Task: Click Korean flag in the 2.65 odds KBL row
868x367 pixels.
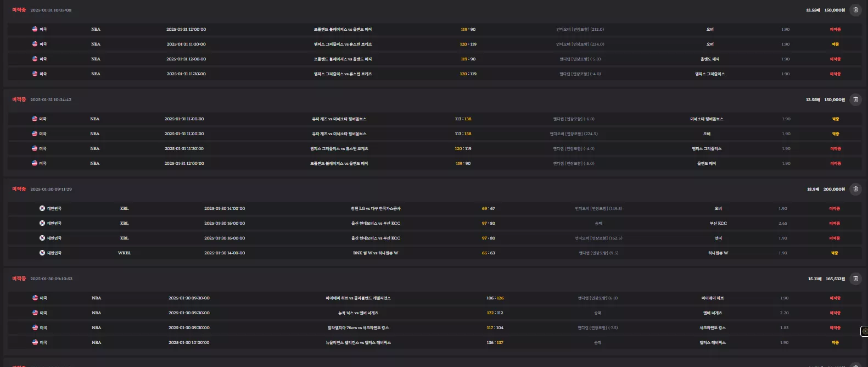Action: [x=42, y=223]
